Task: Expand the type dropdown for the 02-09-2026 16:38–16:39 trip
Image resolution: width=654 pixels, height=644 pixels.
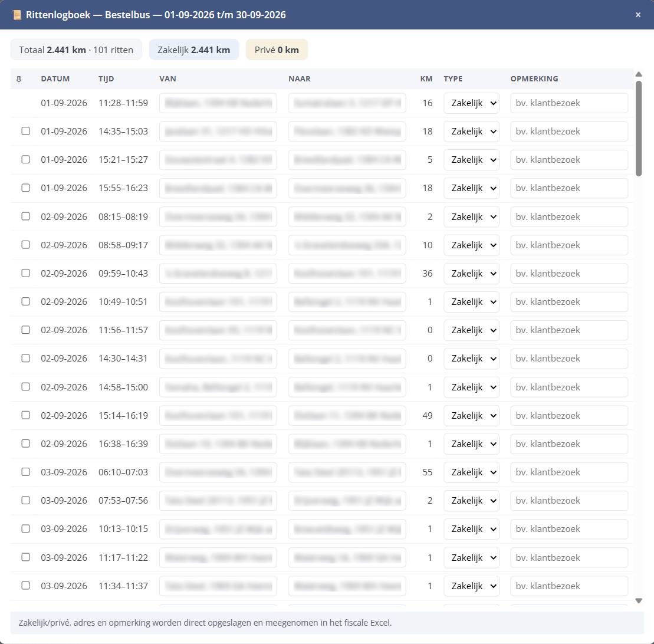Action: (471, 444)
